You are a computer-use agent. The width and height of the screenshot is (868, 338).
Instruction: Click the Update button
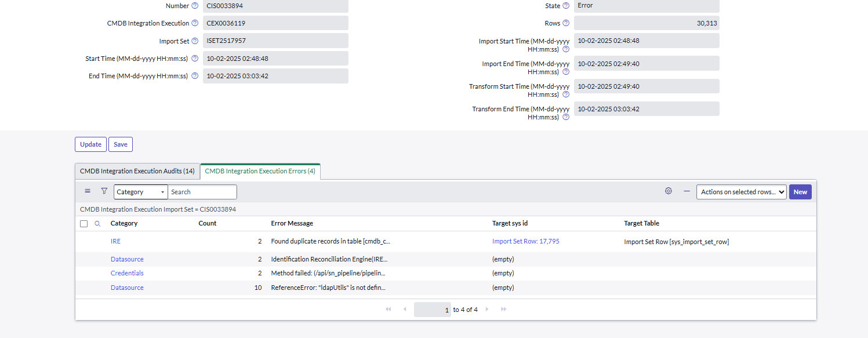(90, 144)
